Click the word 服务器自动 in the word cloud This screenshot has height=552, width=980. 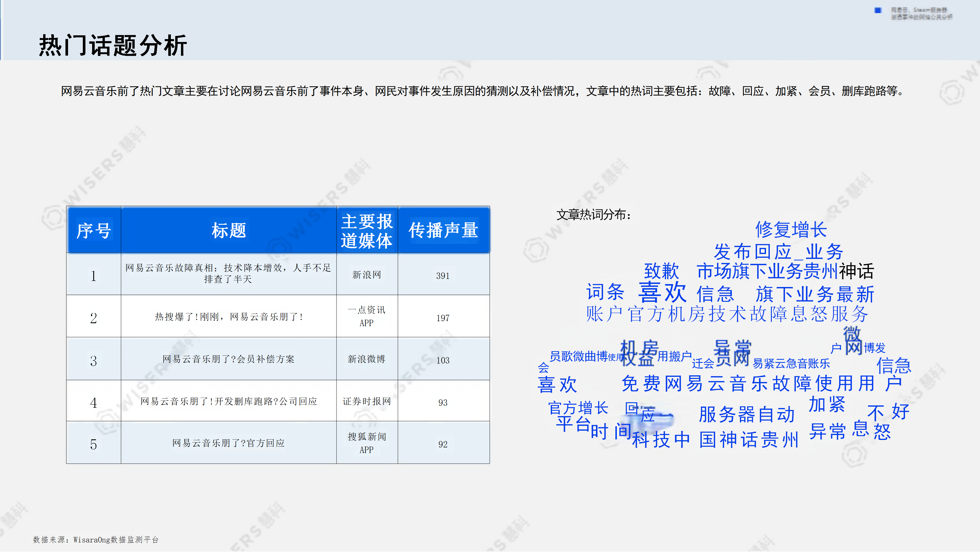pyautogui.click(x=747, y=414)
